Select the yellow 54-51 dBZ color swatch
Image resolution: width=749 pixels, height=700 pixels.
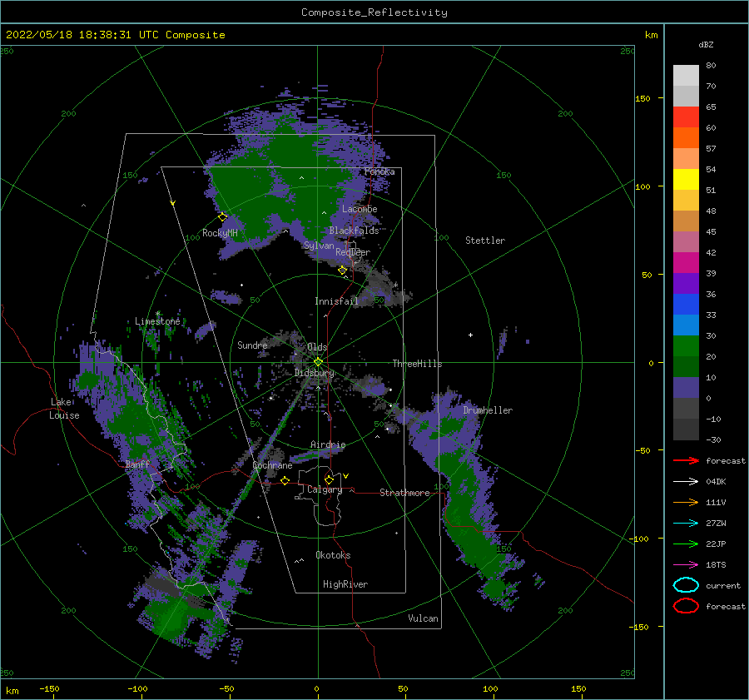(x=686, y=180)
